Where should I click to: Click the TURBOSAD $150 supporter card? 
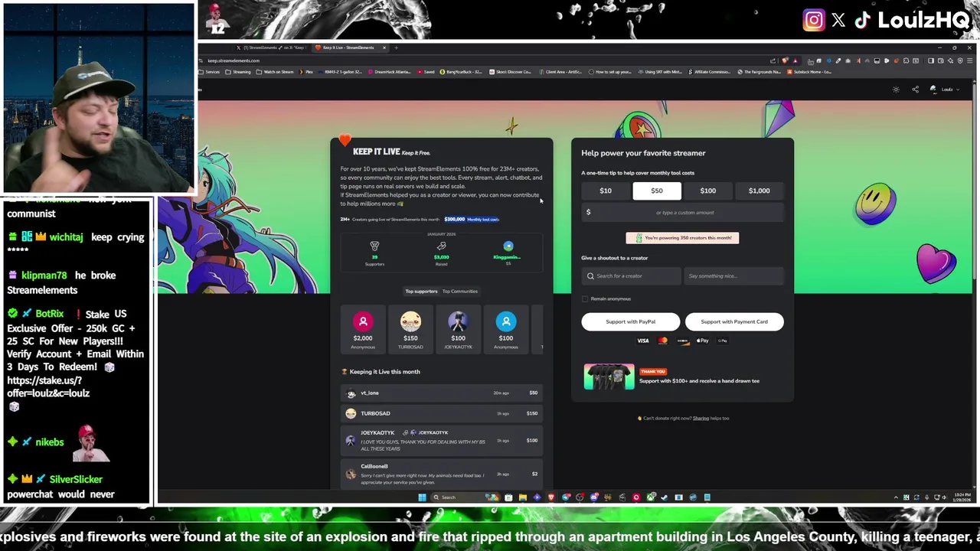point(410,331)
